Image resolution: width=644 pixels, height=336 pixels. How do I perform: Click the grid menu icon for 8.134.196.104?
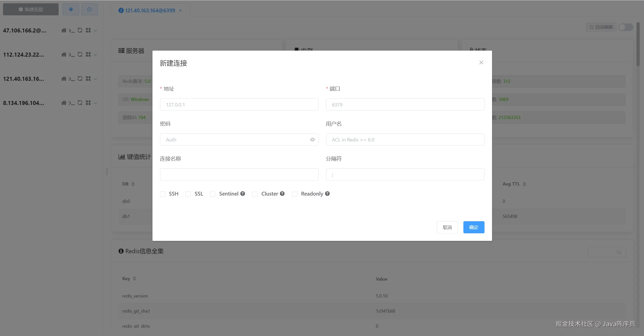(x=88, y=103)
